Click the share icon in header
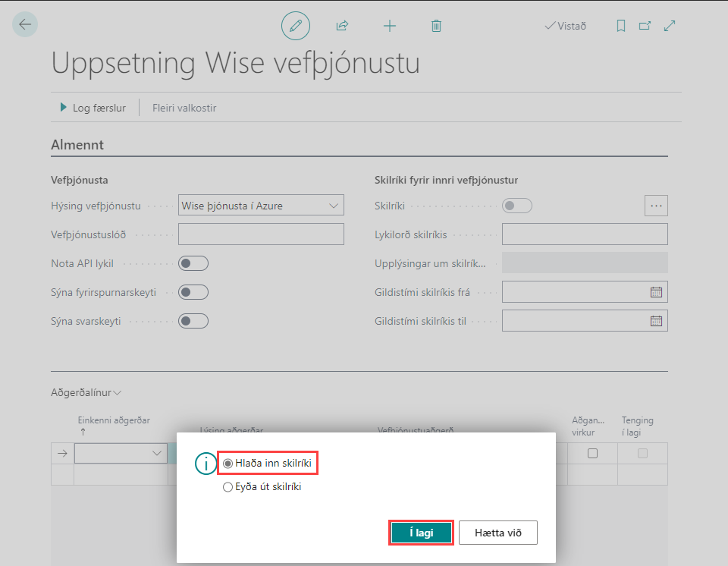The width and height of the screenshot is (728, 566). tap(342, 26)
